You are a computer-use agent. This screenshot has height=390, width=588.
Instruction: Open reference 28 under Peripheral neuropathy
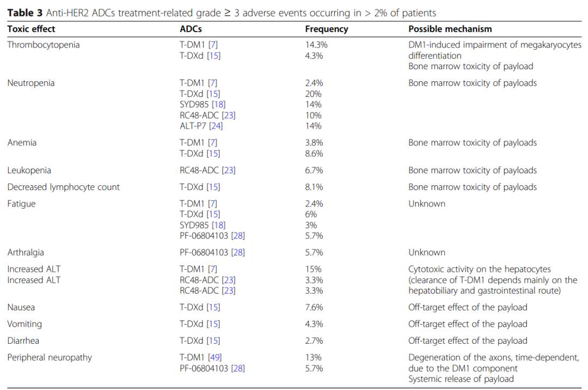(238, 368)
